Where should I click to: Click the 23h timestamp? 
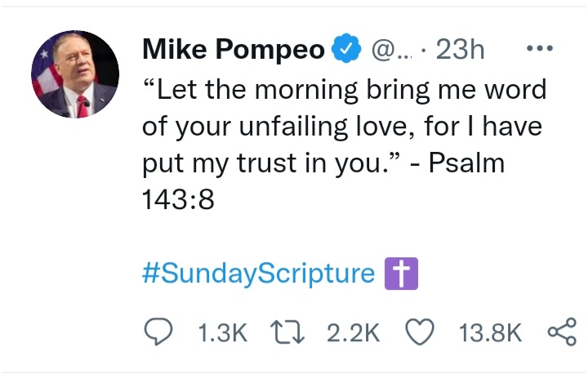click(460, 49)
